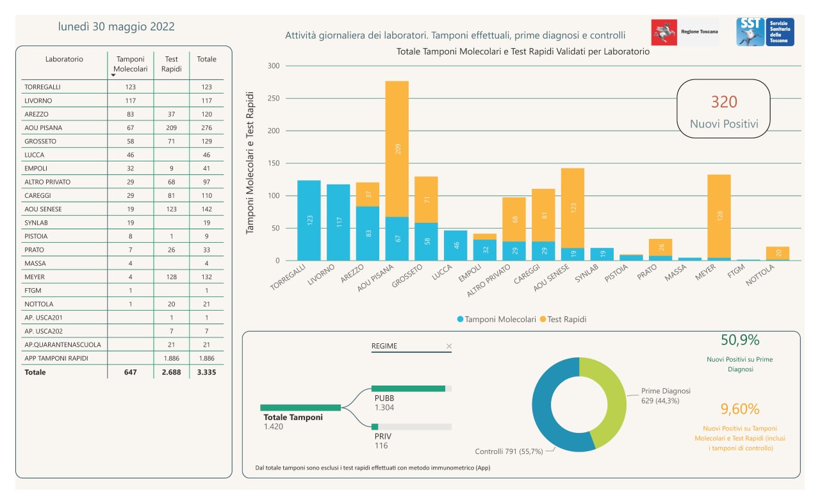The height and width of the screenshot is (504, 820).
Task: Click the 50,9% Nuovi Positivi value
Action: [739, 340]
